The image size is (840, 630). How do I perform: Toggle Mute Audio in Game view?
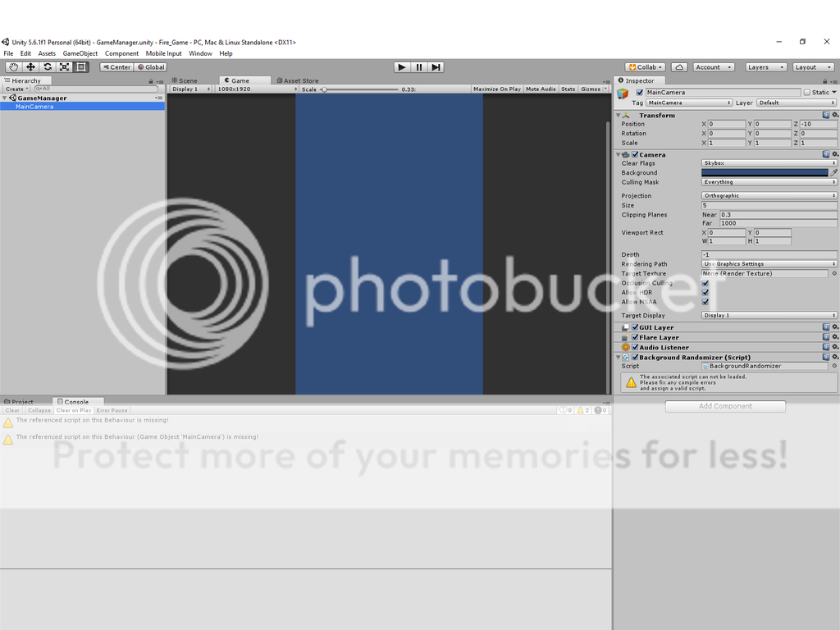click(x=541, y=89)
